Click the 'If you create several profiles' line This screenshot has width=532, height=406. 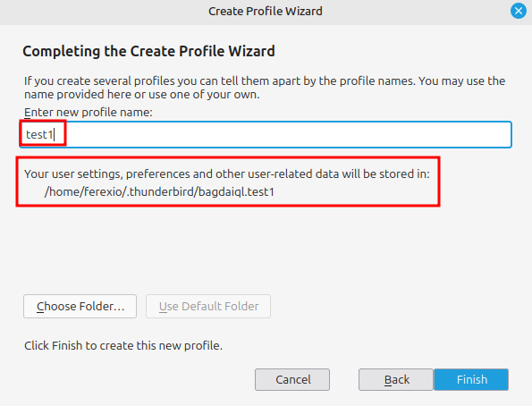coord(265,81)
